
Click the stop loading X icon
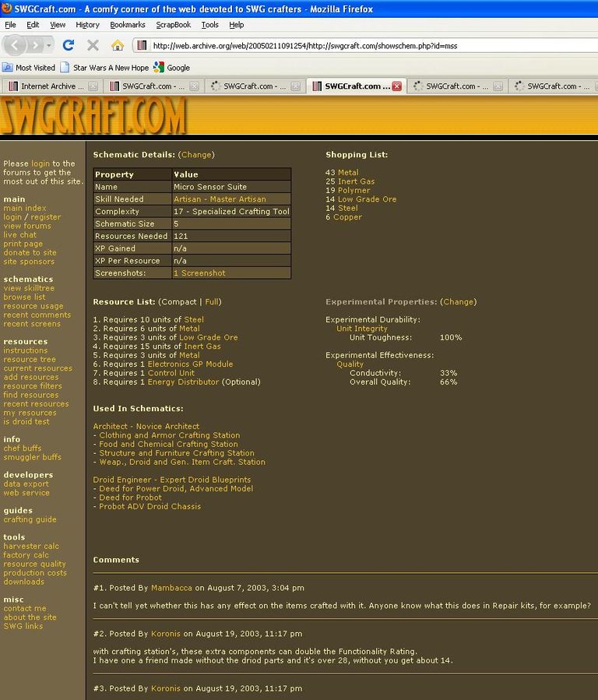pyautogui.click(x=93, y=45)
